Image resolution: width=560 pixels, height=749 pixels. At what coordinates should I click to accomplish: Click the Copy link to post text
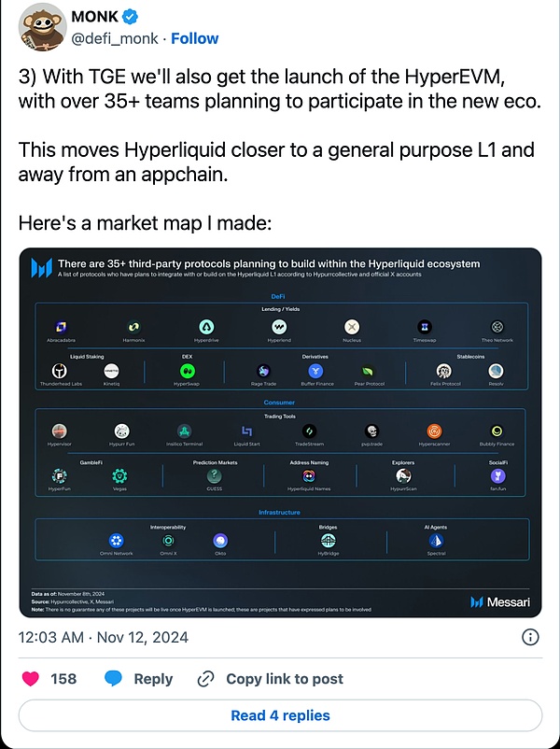point(285,679)
